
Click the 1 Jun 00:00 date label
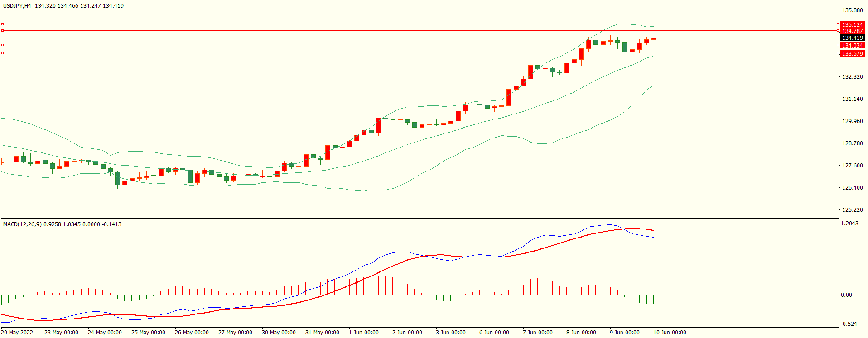pyautogui.click(x=364, y=333)
